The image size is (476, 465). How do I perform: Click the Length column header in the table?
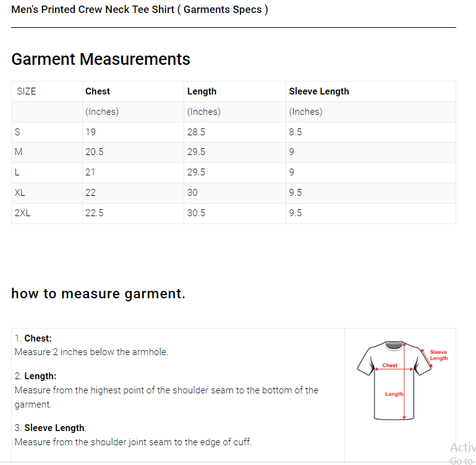202,91
